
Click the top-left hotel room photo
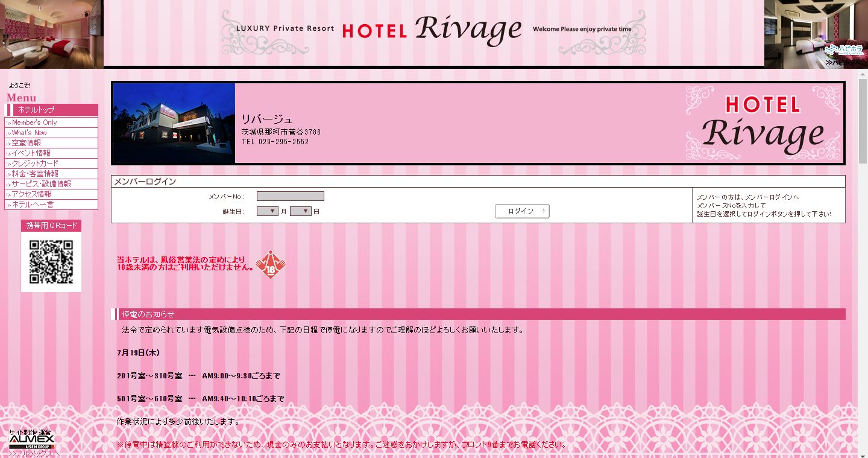click(x=51, y=33)
